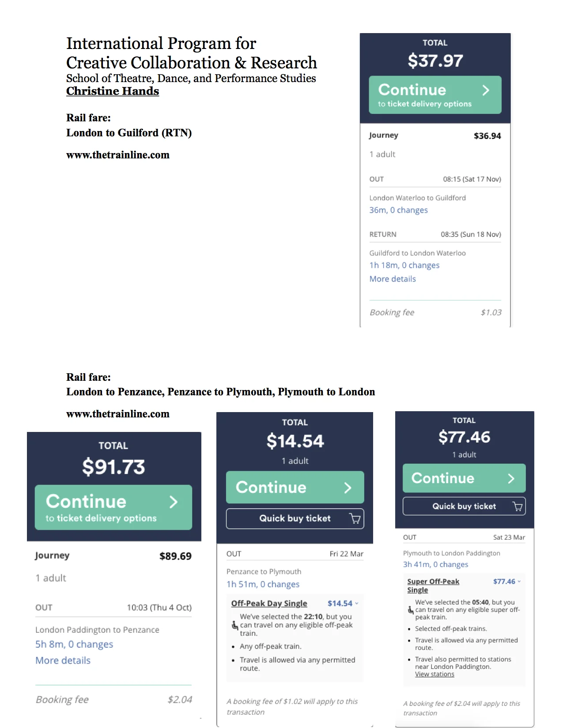Click the cart icon on $77.46 Quick buy
The height and width of the screenshot is (728, 563).
coord(518,507)
